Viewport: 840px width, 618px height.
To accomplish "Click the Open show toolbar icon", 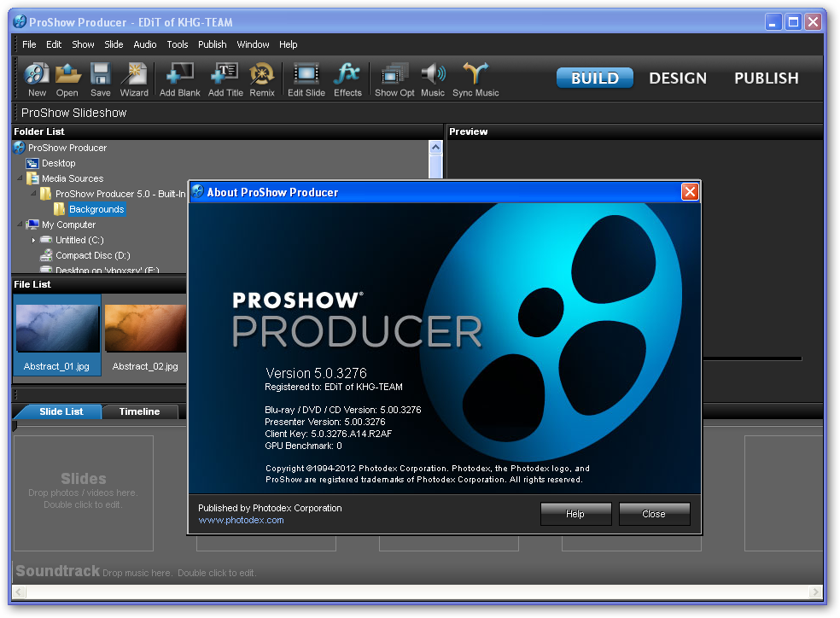I will tap(67, 79).
